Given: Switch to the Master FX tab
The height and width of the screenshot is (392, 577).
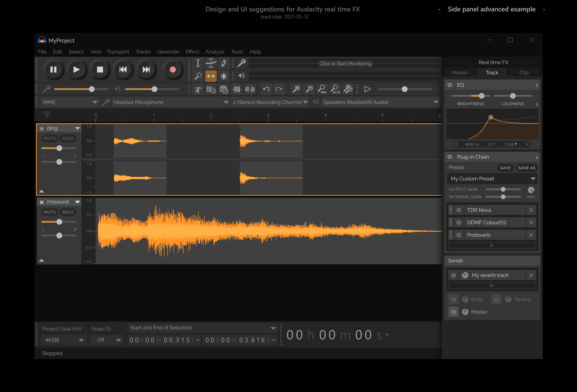Looking at the screenshot, I should [x=460, y=73].
